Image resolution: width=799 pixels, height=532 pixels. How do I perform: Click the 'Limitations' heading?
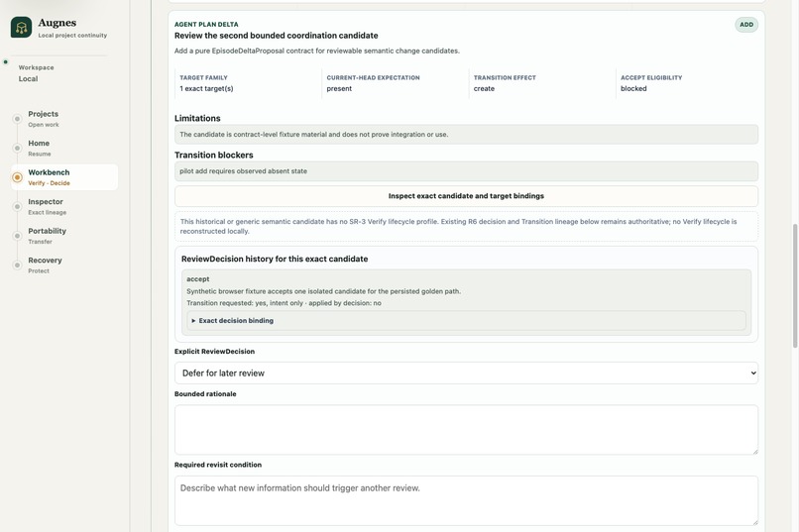click(x=197, y=118)
